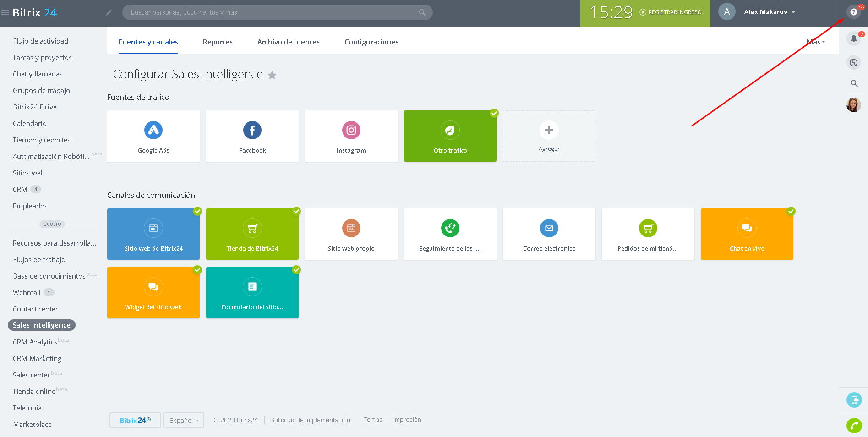Open Correo electrónico channel icon
This screenshot has width=868, height=437.
tap(549, 229)
